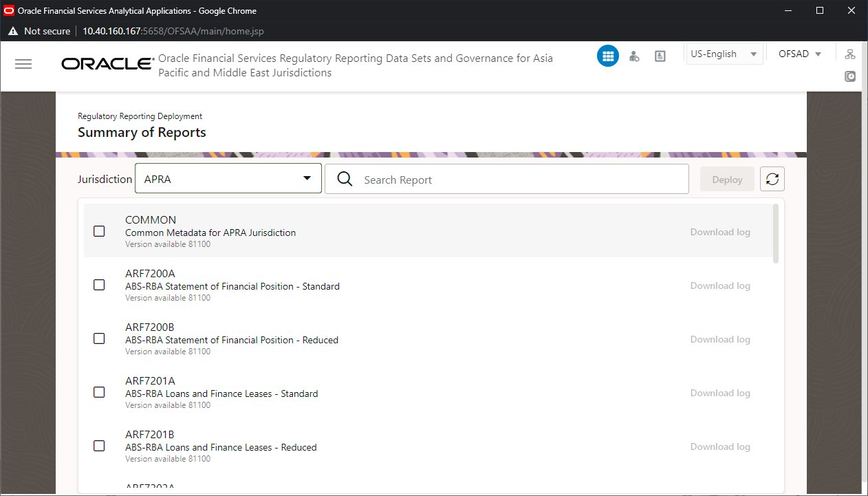Expand the OFSAD user menu

(800, 54)
